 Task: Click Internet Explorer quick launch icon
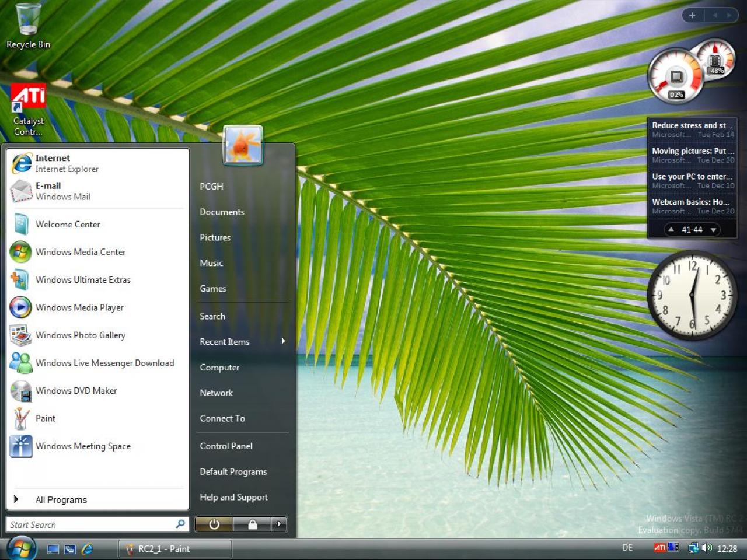87,549
